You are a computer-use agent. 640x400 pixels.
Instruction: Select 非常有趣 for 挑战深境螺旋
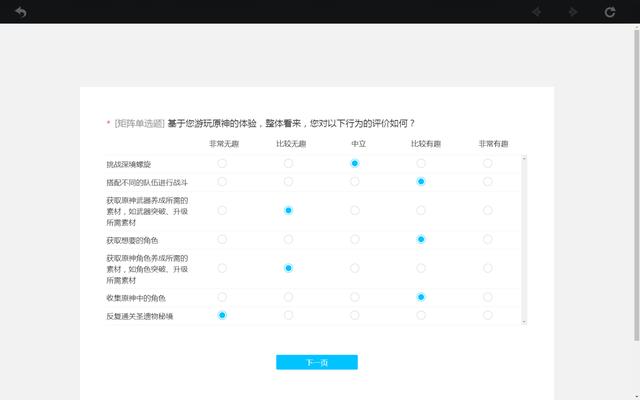(487, 163)
